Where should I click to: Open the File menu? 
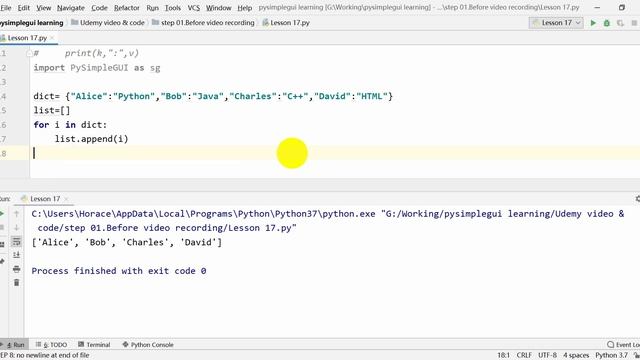(6, 8)
